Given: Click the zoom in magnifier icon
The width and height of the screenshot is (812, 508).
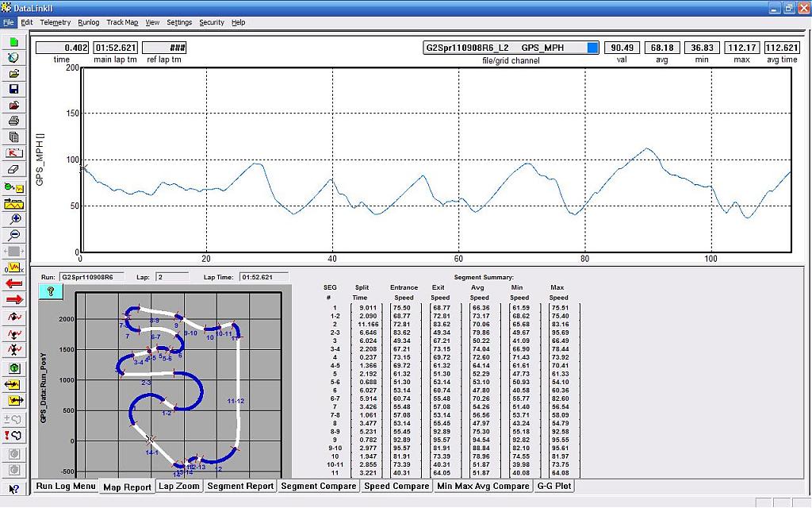Looking at the screenshot, I should [x=13, y=218].
